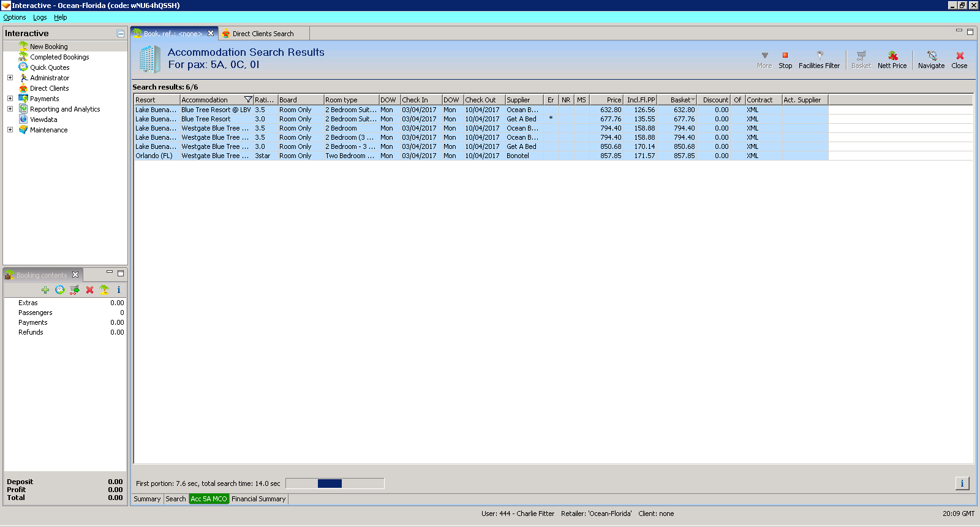Open the Help menu
Screen dimensions: 980x527
pos(60,17)
